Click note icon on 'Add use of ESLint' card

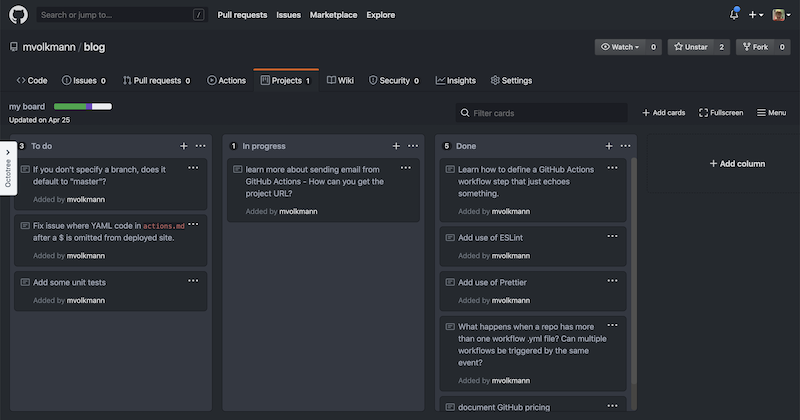click(x=450, y=238)
